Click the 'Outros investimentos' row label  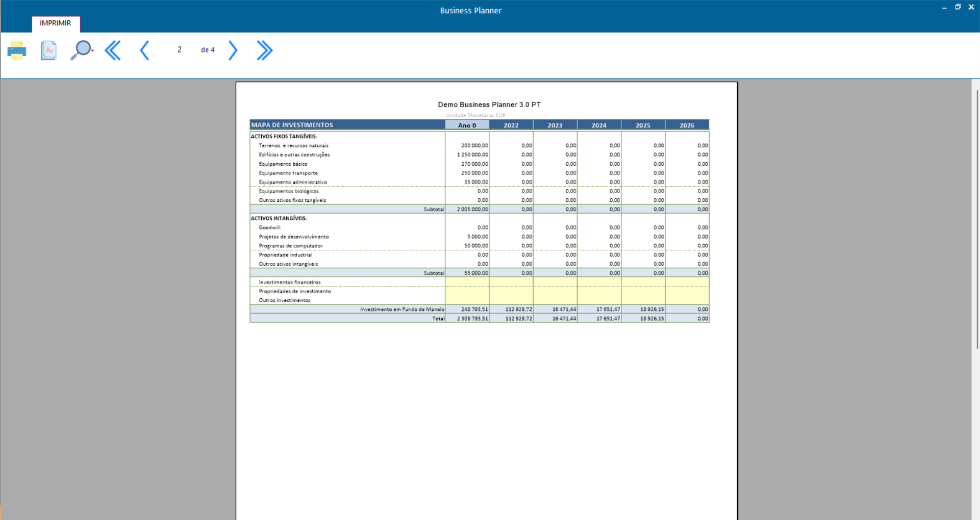pyautogui.click(x=285, y=300)
